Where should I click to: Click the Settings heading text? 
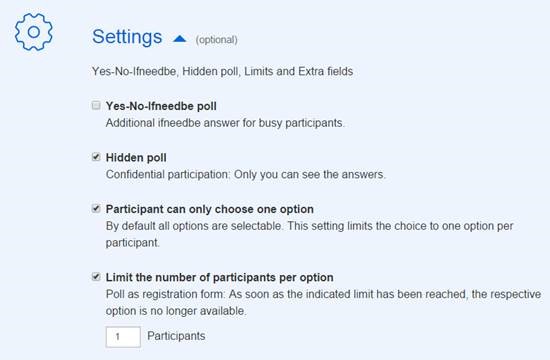pyautogui.click(x=127, y=36)
